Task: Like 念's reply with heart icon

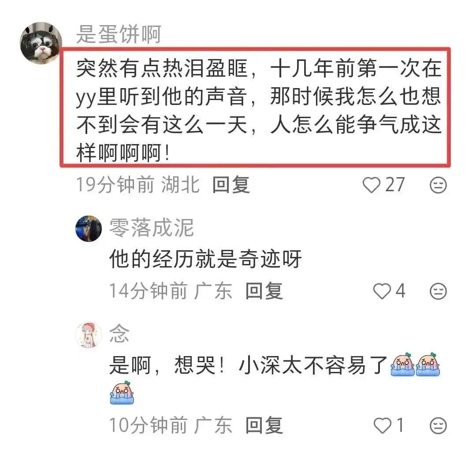Action: [x=383, y=425]
